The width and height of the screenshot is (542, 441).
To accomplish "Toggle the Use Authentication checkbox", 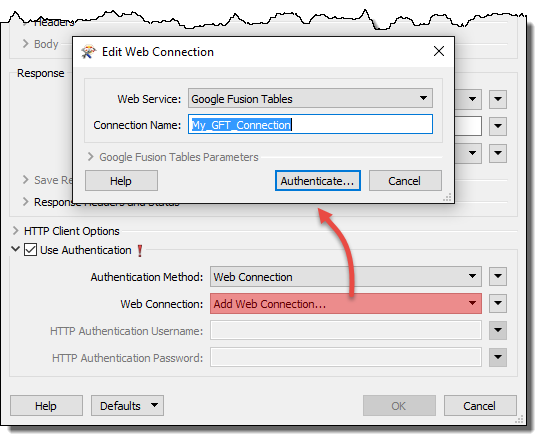I will click(30, 250).
